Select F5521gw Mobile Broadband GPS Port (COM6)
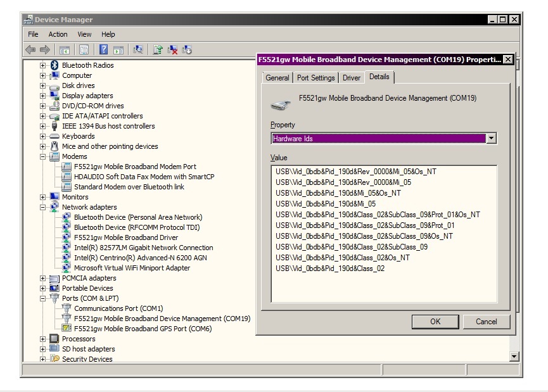This screenshot has height=392, width=548. pyautogui.click(x=143, y=329)
